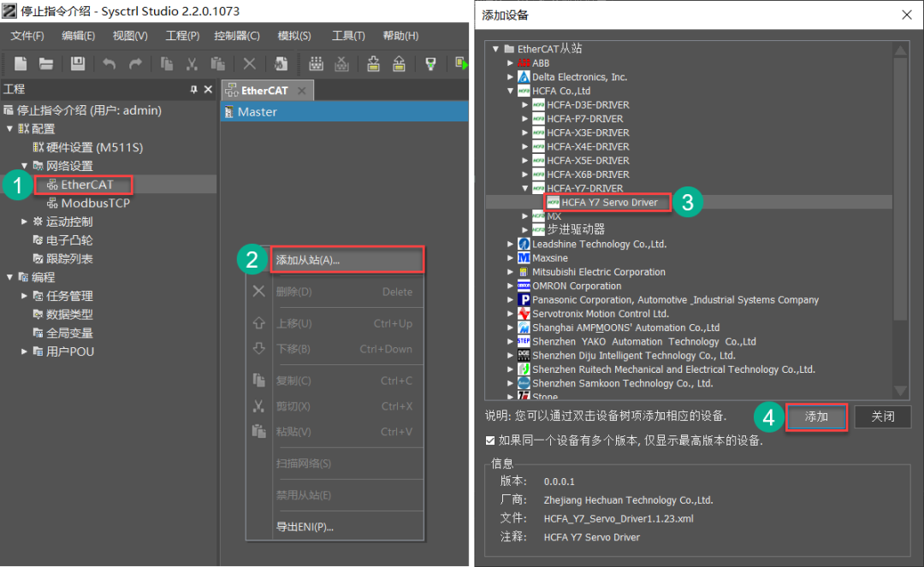Click the Delete X toolbar icon
This screenshot has width=924, height=567.
[249, 63]
